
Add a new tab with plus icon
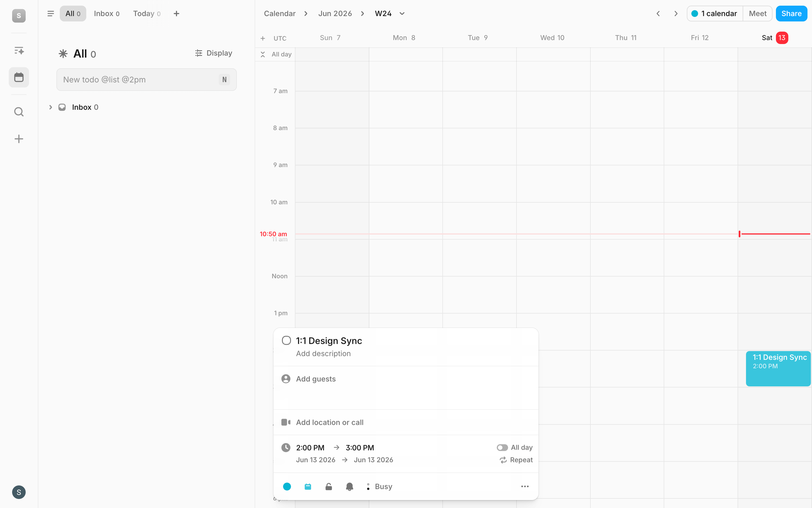click(x=176, y=14)
